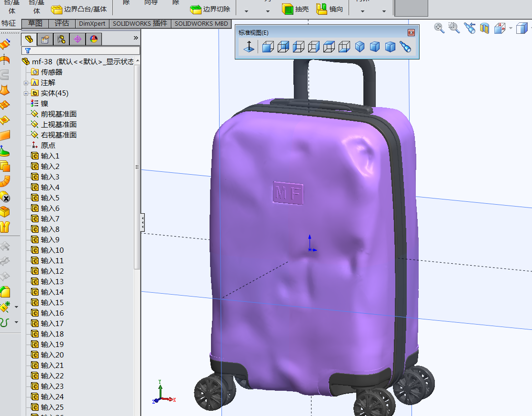Select 右视基准面 plane
Image resolution: width=532 pixels, height=416 pixels.
click(54, 135)
